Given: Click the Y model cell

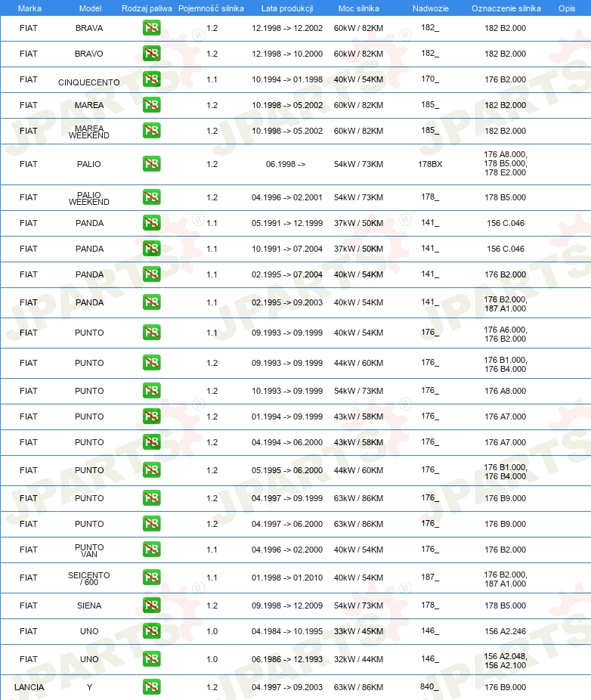Looking at the screenshot, I should point(89,687).
